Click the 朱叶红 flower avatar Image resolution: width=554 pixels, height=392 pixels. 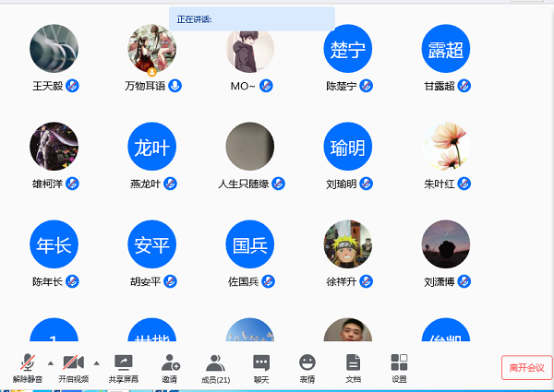pyautogui.click(x=446, y=147)
